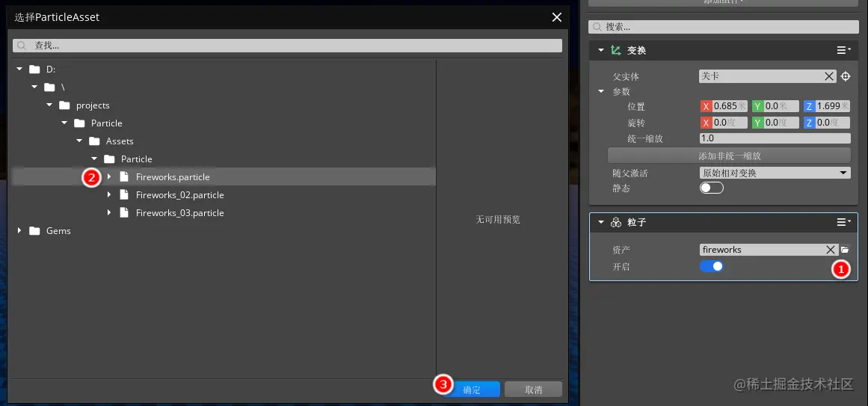
Task: Expand the Fireworks.particle entry arrow
Action: pyautogui.click(x=110, y=176)
